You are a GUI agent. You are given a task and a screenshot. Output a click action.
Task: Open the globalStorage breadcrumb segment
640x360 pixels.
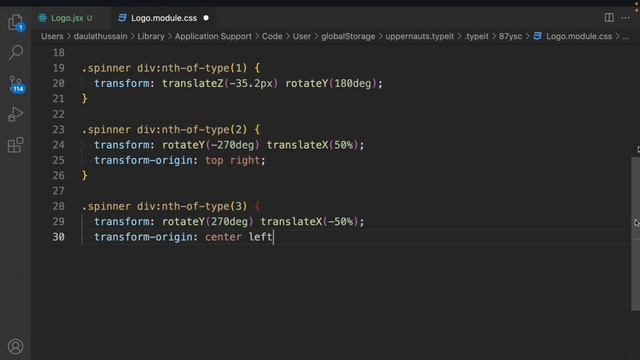(x=348, y=36)
